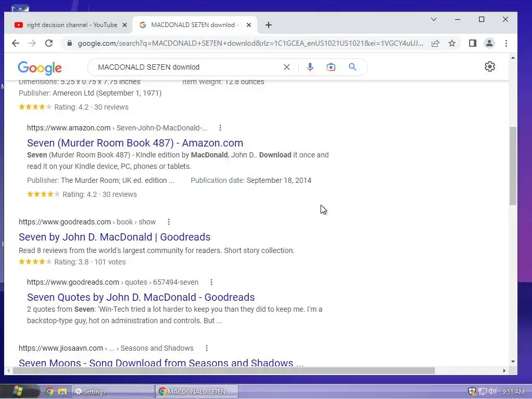The width and height of the screenshot is (532, 399).
Task: Select the MACDONALD SE7EN downlod tab
Action: coord(194,25)
